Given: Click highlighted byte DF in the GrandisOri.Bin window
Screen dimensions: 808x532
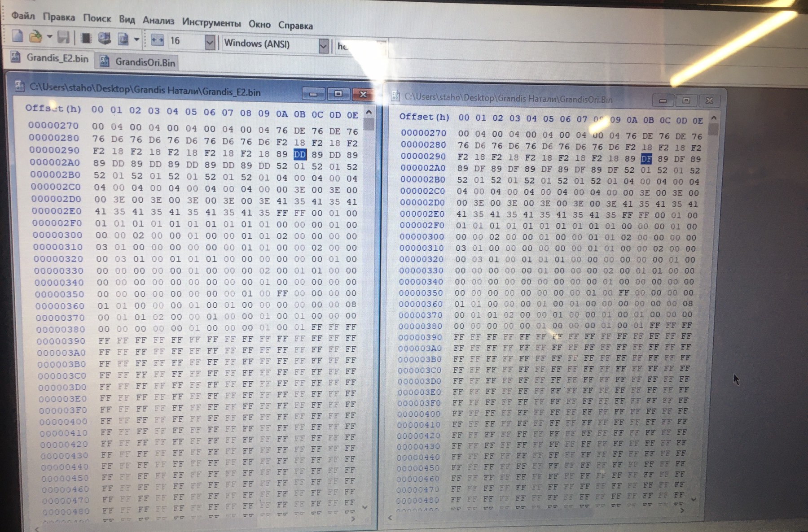Looking at the screenshot, I should (646, 159).
